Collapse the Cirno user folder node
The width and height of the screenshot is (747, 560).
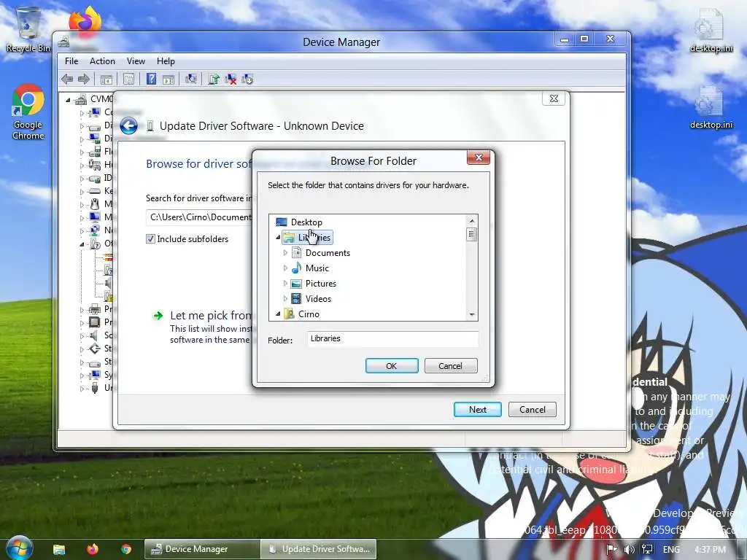point(278,314)
